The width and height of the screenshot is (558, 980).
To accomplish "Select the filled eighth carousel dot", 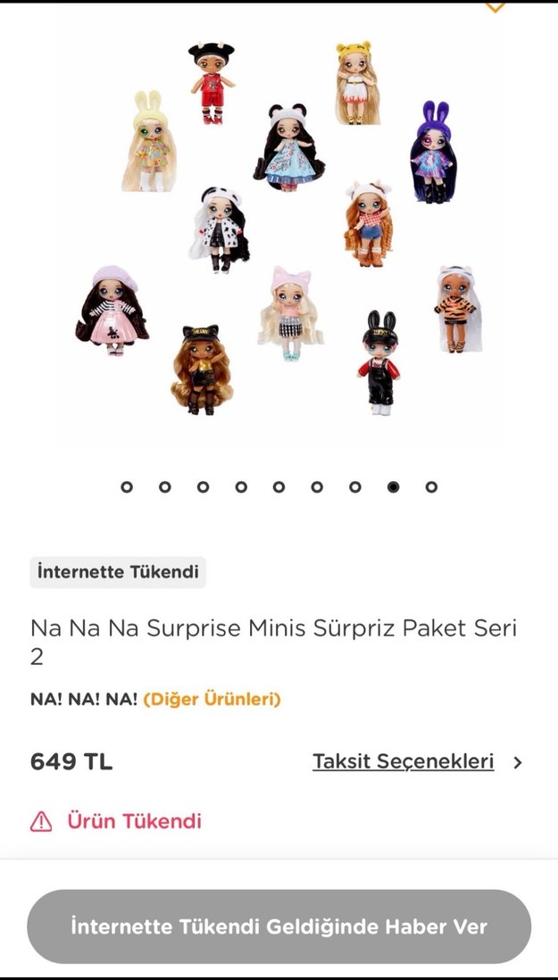I will pos(393,486).
